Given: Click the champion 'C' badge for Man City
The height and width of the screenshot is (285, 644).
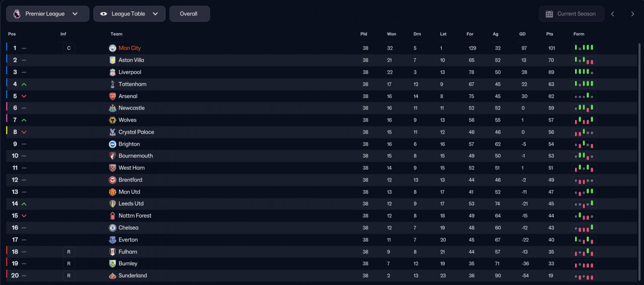Looking at the screenshot, I should 68,48.
